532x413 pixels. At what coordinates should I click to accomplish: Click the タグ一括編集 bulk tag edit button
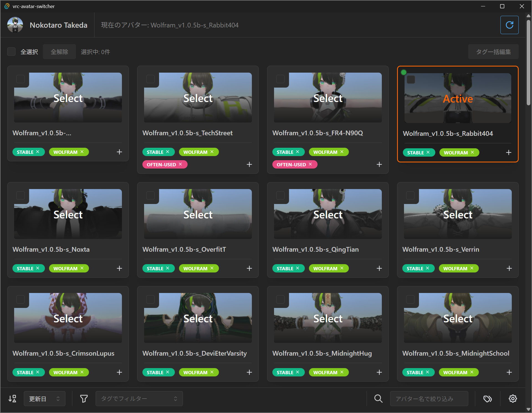point(493,52)
